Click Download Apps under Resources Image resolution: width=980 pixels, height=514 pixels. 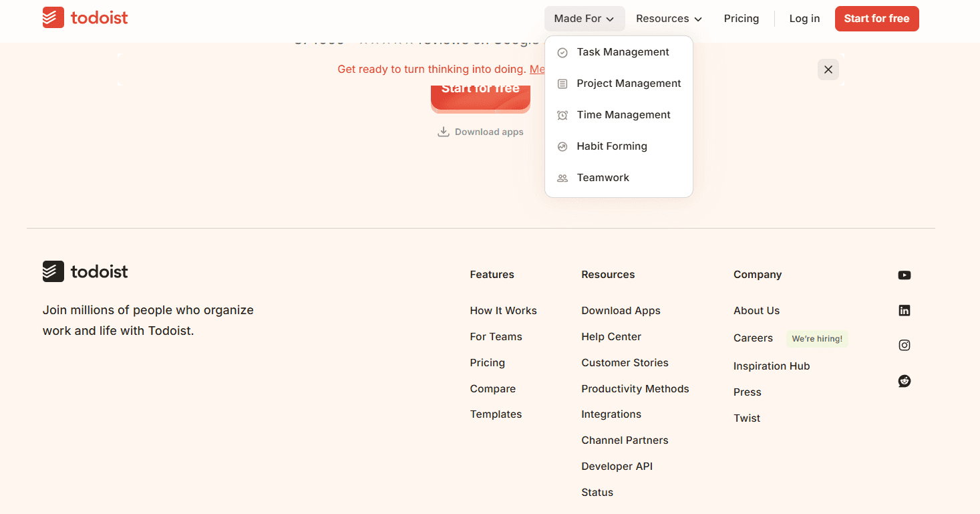tap(621, 311)
